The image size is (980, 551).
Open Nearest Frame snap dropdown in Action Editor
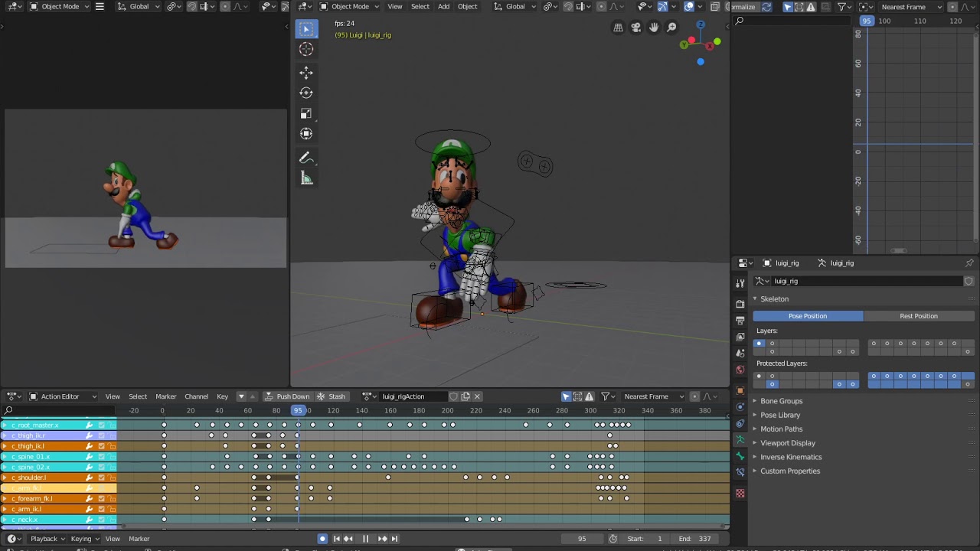click(x=653, y=396)
